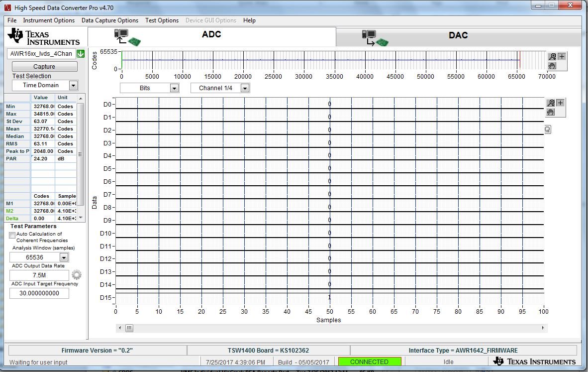Click the D0 bit row label

pos(107,105)
